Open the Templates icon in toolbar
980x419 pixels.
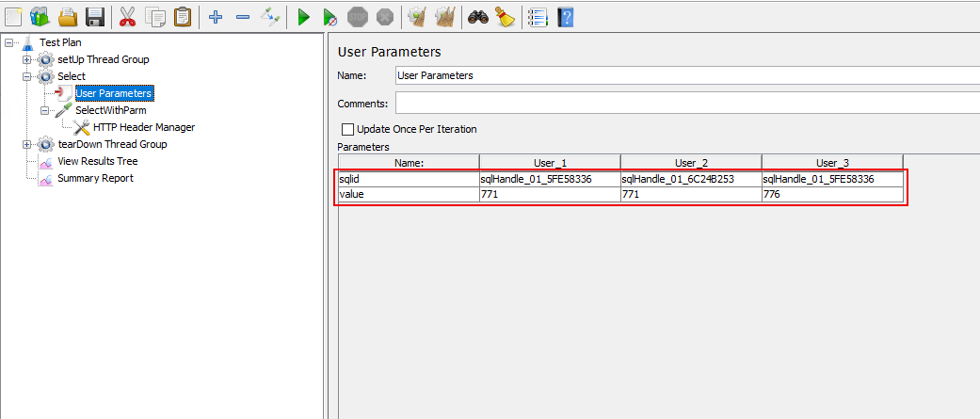point(40,16)
